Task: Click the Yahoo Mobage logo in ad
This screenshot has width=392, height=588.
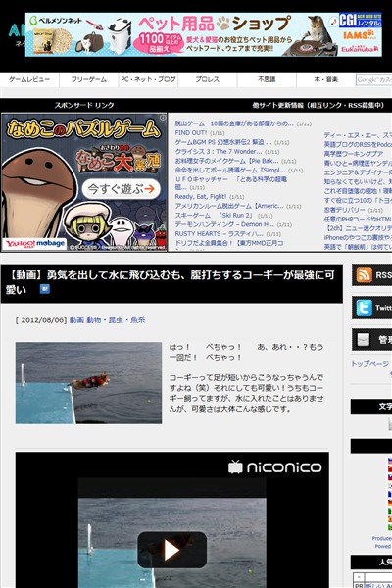Action: pos(35,244)
